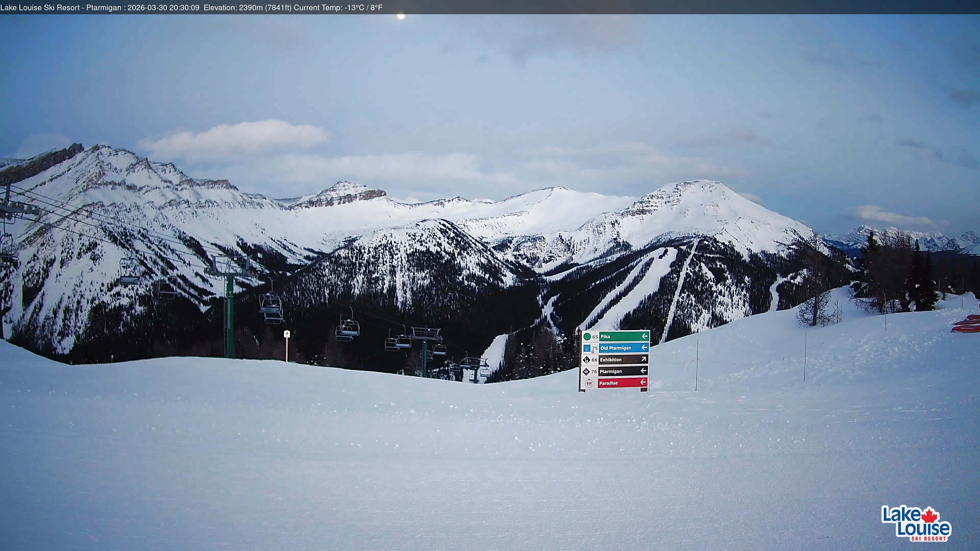The width and height of the screenshot is (980, 551).
Task: Click the black diamond icon beside Exhibition
Action: [x=586, y=360]
